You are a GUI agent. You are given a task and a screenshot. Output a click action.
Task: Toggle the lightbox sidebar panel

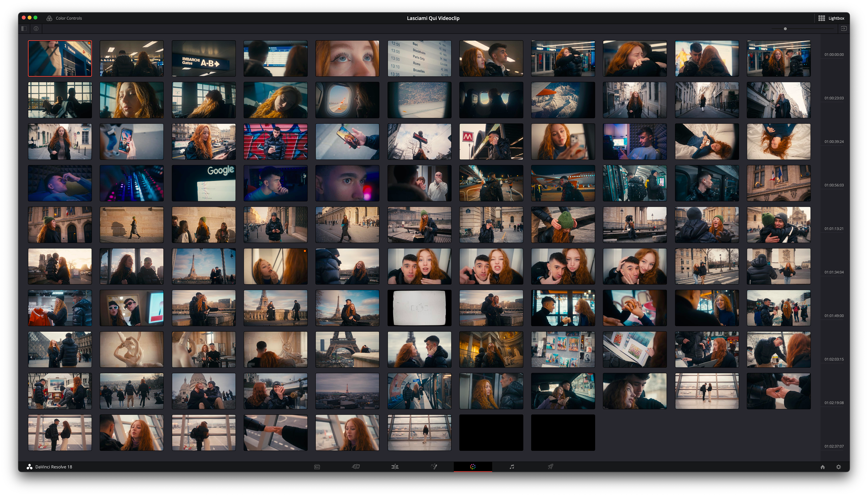[x=24, y=29]
